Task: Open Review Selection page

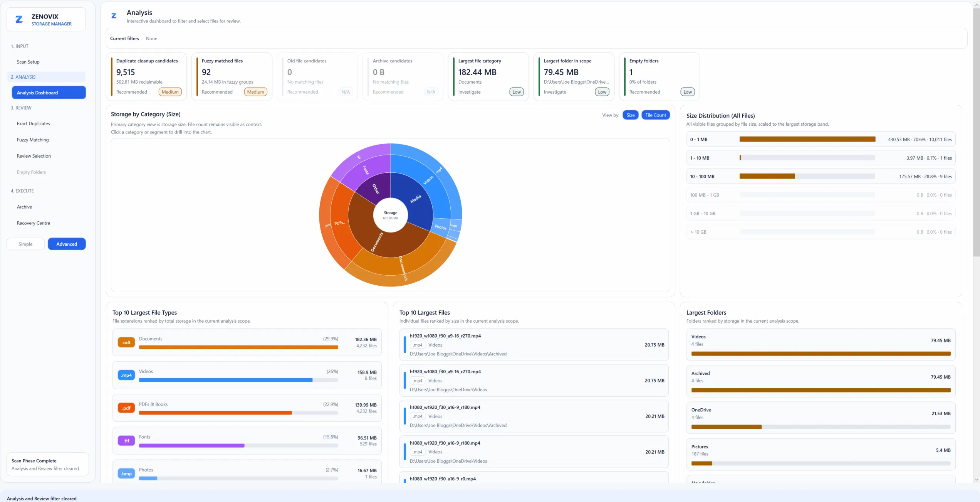Action: (34, 156)
